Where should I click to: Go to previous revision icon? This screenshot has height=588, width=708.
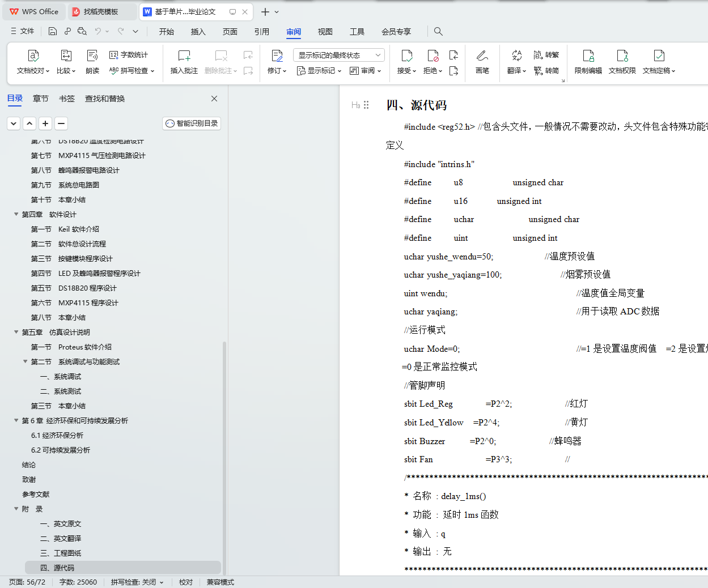tap(453, 55)
